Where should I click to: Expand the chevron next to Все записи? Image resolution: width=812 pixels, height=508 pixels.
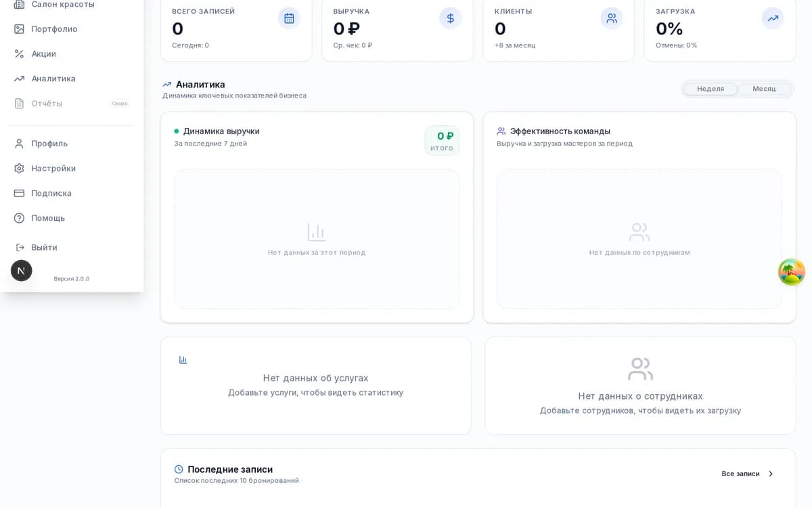coord(771,474)
